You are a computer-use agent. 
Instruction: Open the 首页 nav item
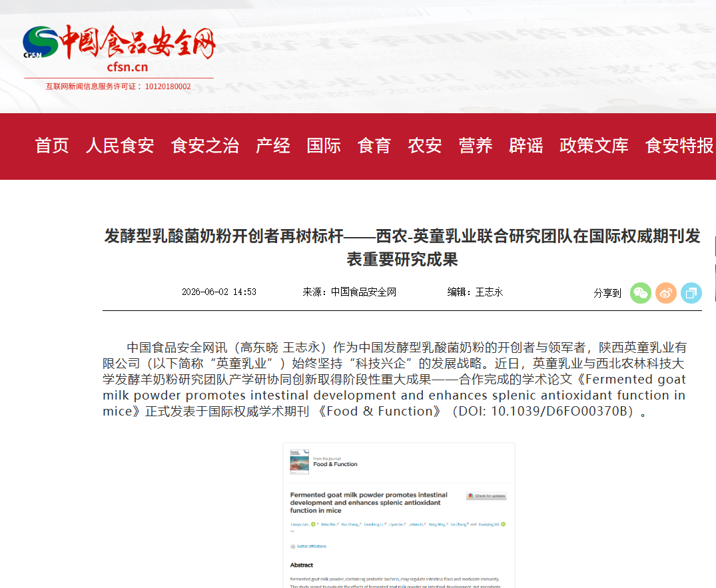(x=52, y=146)
